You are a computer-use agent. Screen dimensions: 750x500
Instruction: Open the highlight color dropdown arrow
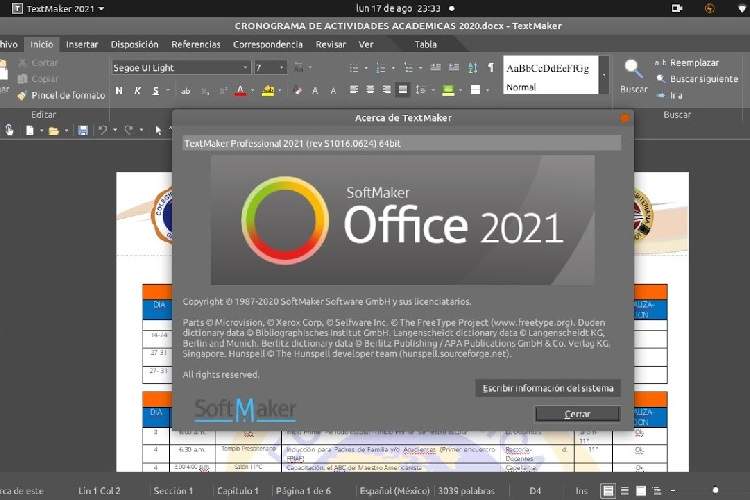280,90
